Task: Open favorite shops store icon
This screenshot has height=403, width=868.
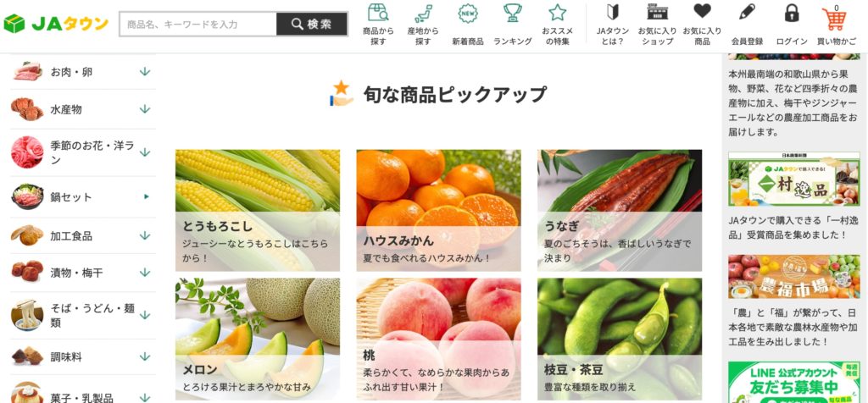Action: (657, 12)
